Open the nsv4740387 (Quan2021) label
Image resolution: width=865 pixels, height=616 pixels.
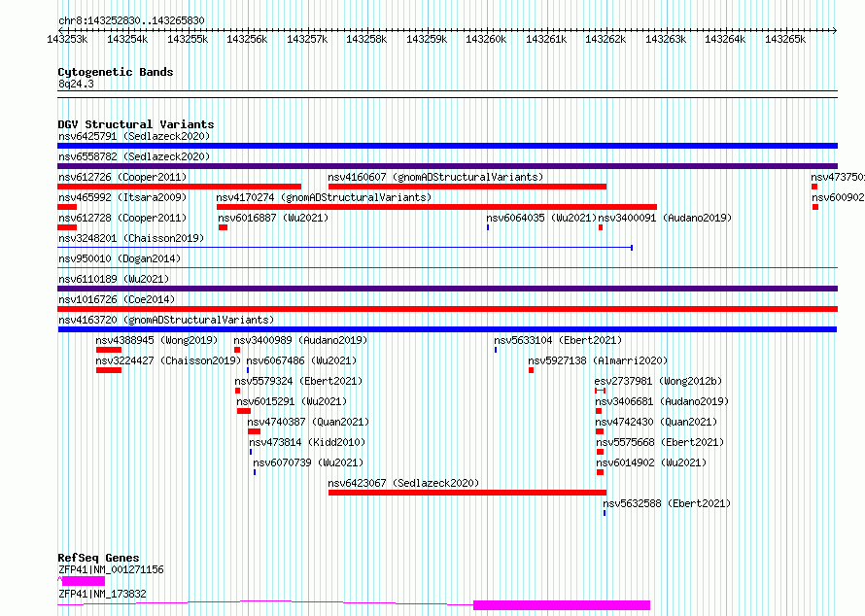point(308,422)
